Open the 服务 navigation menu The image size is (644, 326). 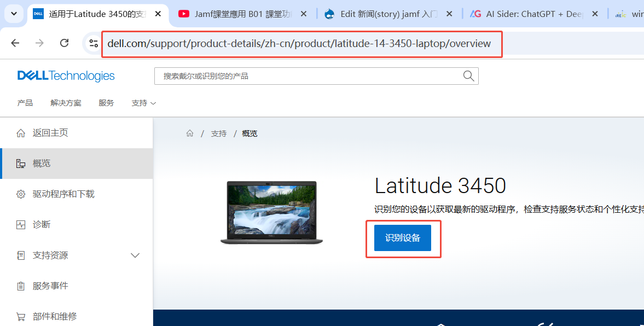pyautogui.click(x=106, y=103)
